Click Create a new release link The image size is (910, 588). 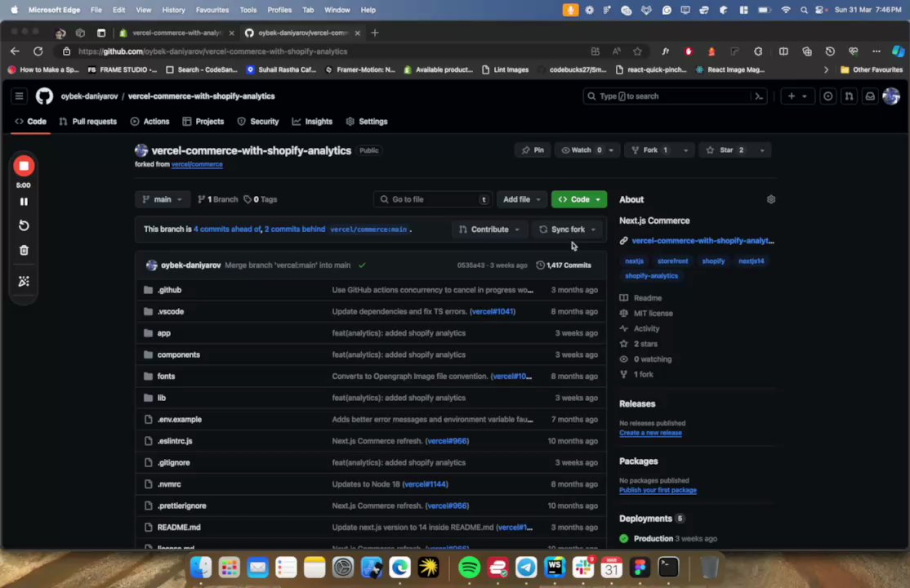(650, 433)
